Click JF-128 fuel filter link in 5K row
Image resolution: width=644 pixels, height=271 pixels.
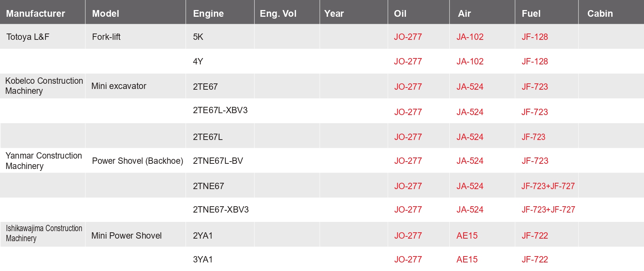pos(534,37)
